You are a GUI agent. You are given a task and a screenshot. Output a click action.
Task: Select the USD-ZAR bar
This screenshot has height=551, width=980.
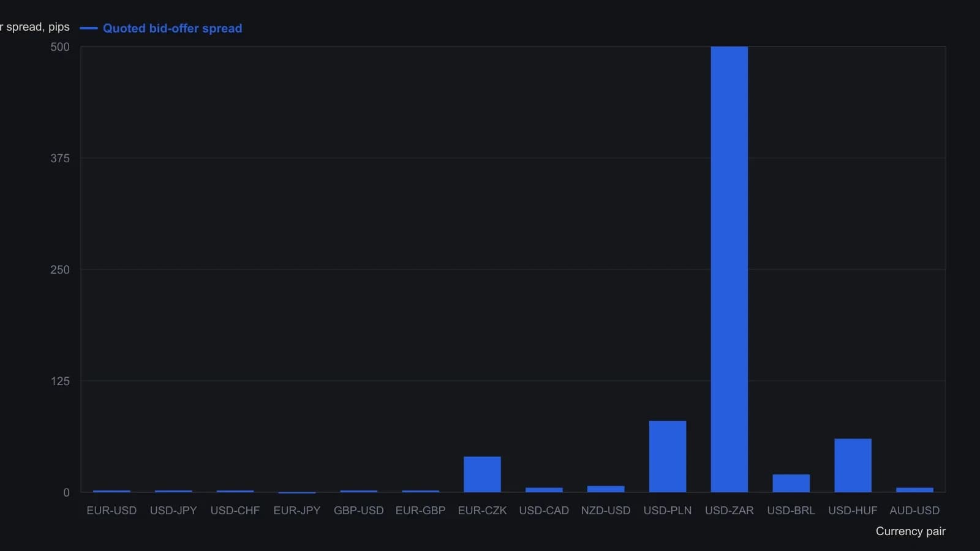click(729, 269)
